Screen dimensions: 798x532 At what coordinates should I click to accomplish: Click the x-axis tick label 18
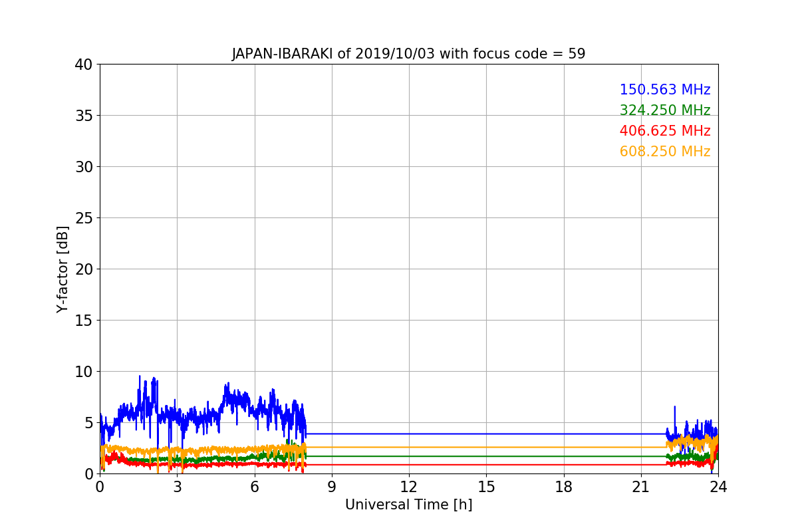tap(564, 487)
